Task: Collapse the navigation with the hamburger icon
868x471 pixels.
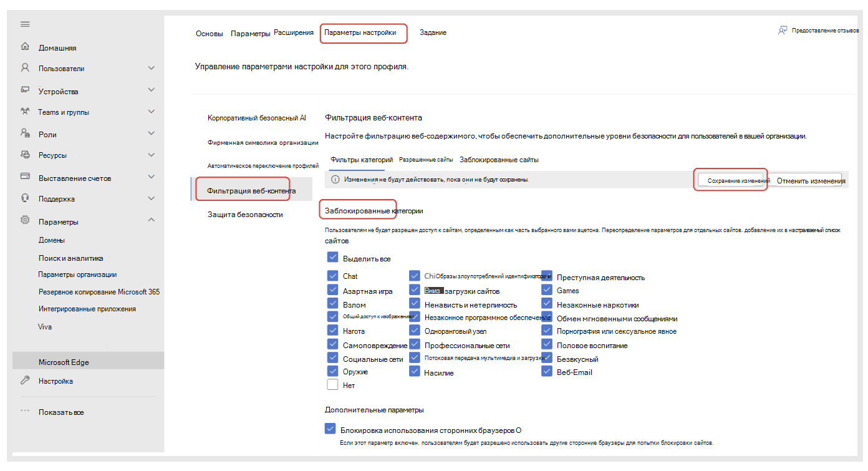Action: 25,24
